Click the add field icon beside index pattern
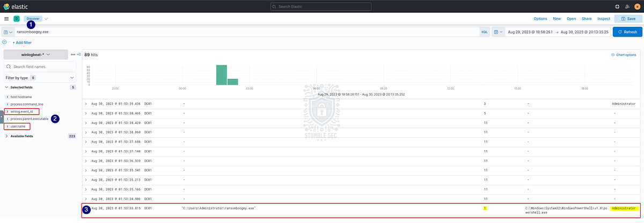The height and width of the screenshot is (223, 644). (x=79, y=55)
